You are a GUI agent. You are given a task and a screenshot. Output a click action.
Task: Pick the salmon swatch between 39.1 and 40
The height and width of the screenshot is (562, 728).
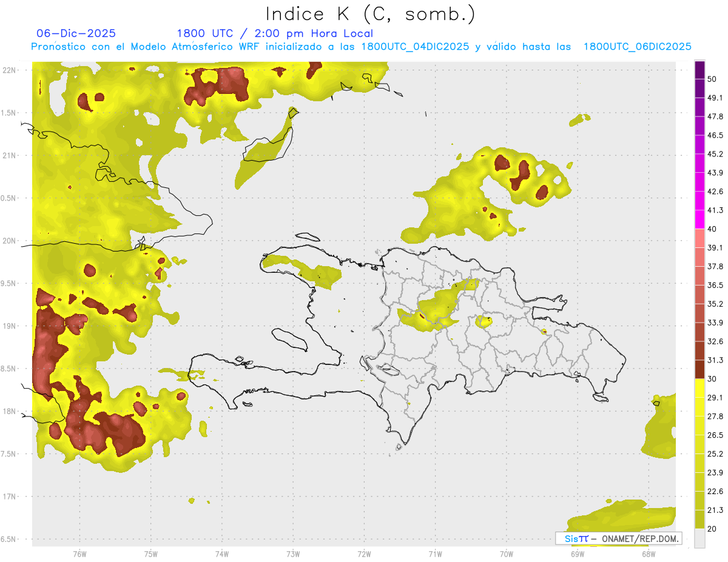click(x=699, y=238)
